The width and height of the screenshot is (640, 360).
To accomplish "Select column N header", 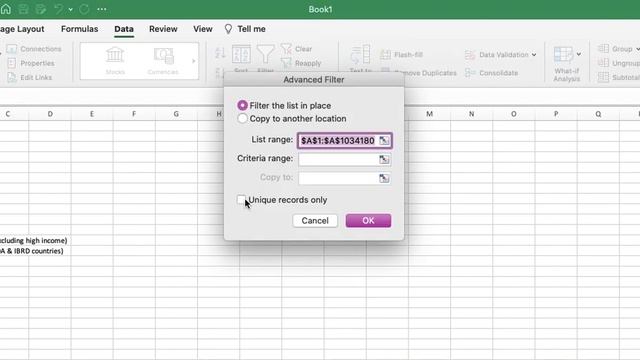I will (471, 114).
